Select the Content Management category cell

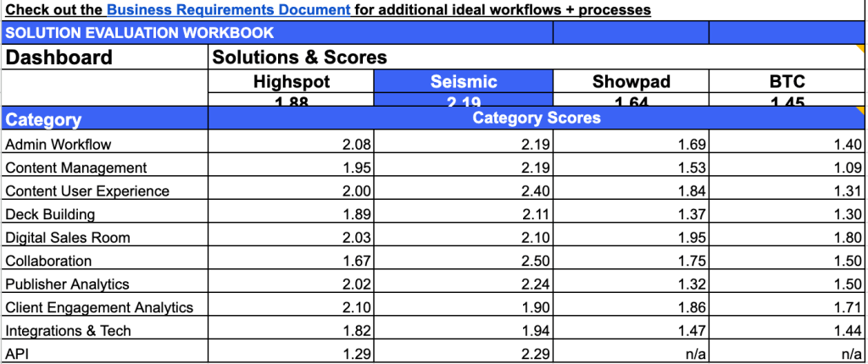pos(76,168)
